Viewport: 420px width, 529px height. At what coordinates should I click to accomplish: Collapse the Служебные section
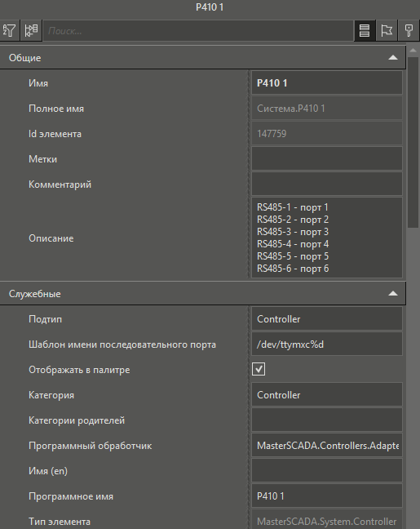393,294
